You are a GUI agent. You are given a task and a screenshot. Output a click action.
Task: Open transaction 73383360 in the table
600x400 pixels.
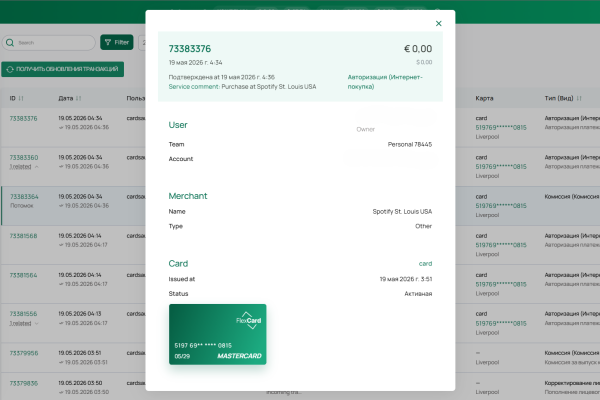coord(24,158)
